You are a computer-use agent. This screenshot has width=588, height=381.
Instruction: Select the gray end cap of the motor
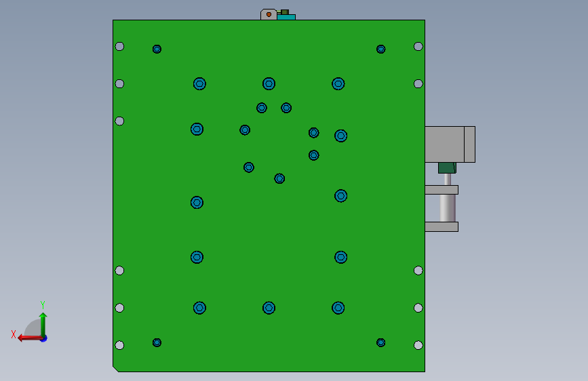click(x=469, y=144)
